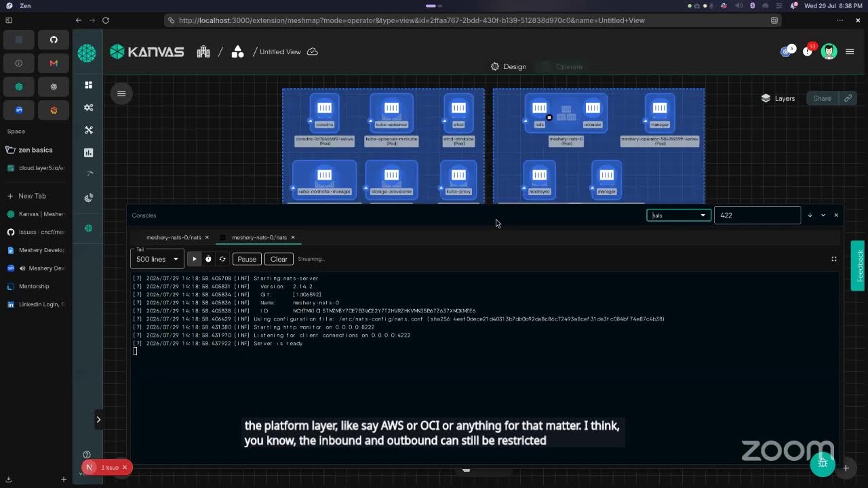Open the zen basics folder
The height and width of the screenshot is (488, 868).
[x=35, y=150]
